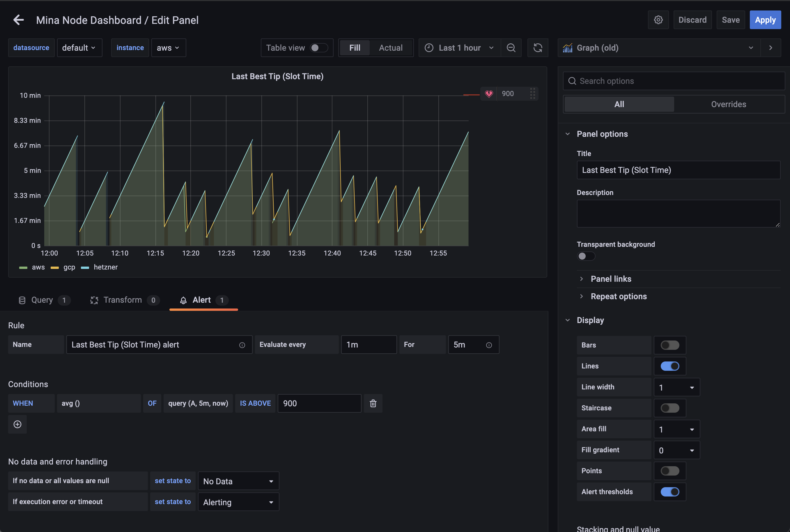The width and height of the screenshot is (790, 532).
Task: Toggle the Table view switch
Action: (x=318, y=48)
